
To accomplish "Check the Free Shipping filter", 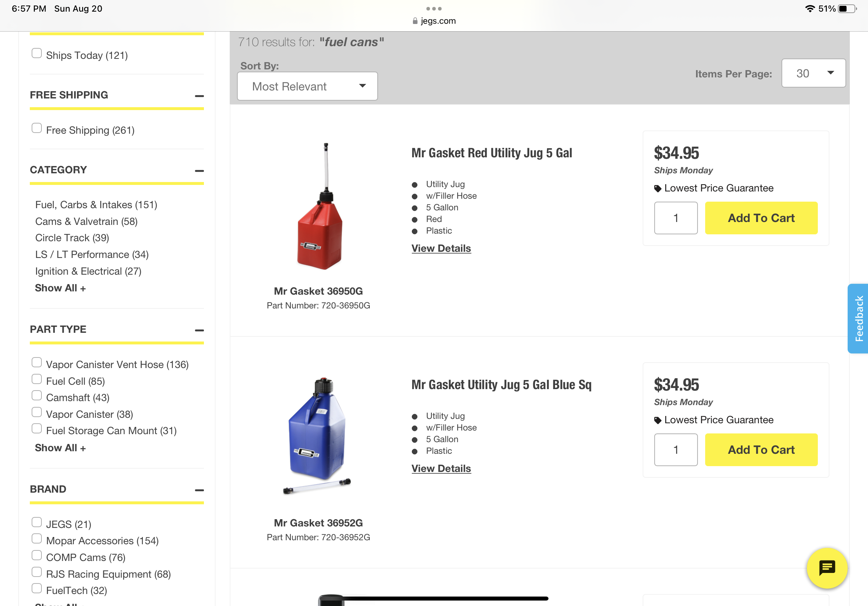I will click(37, 128).
